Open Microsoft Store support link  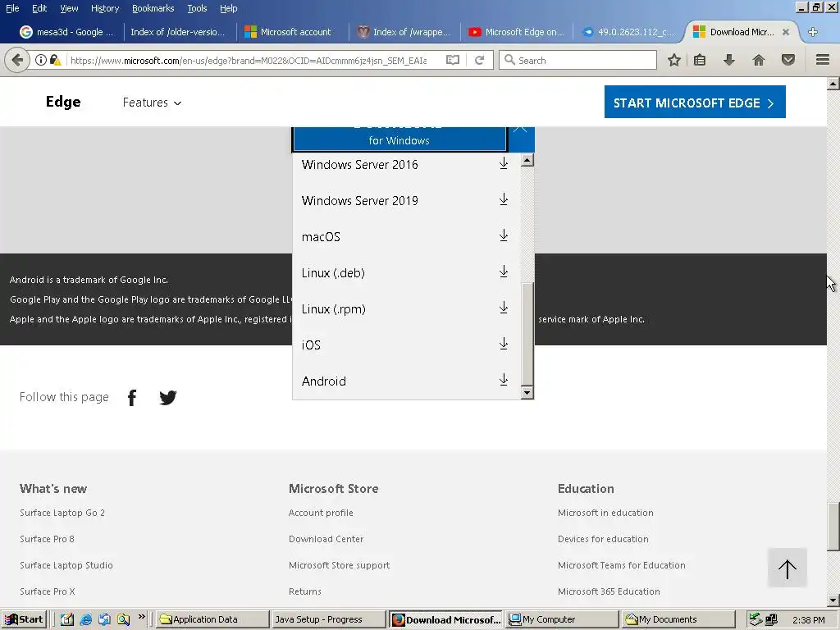(339, 565)
